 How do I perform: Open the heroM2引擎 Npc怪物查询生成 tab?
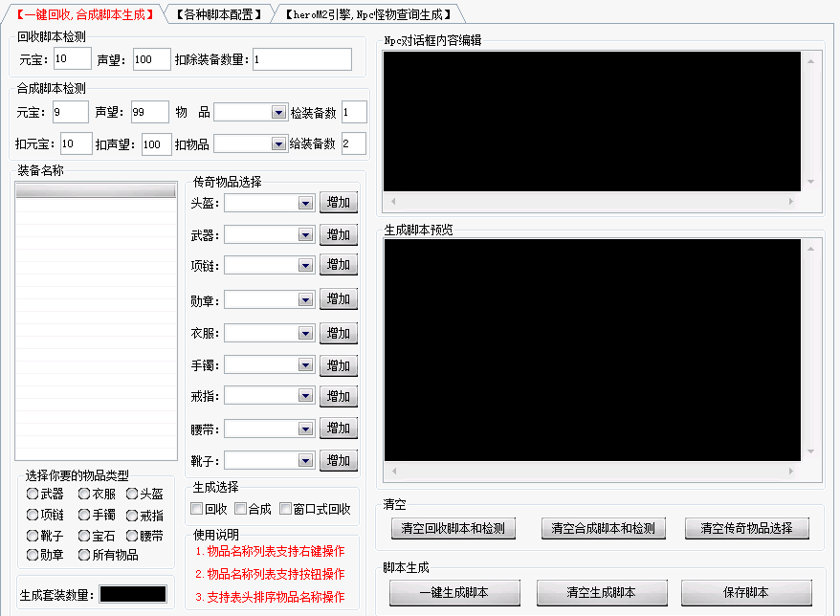pos(368,14)
